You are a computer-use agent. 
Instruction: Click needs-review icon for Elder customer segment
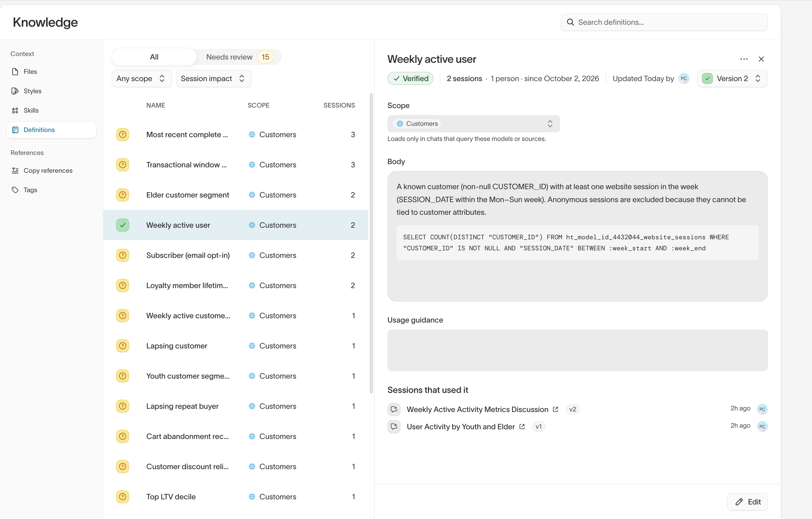122,195
